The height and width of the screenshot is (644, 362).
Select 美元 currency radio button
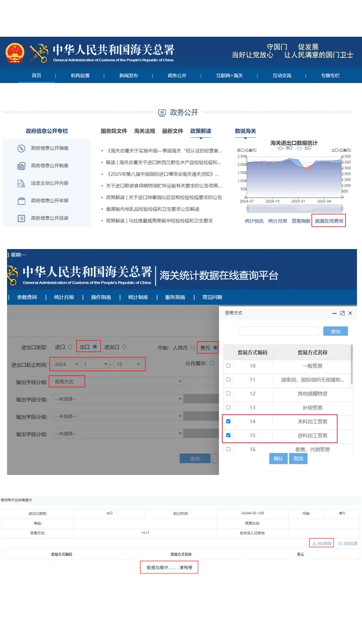(x=216, y=348)
